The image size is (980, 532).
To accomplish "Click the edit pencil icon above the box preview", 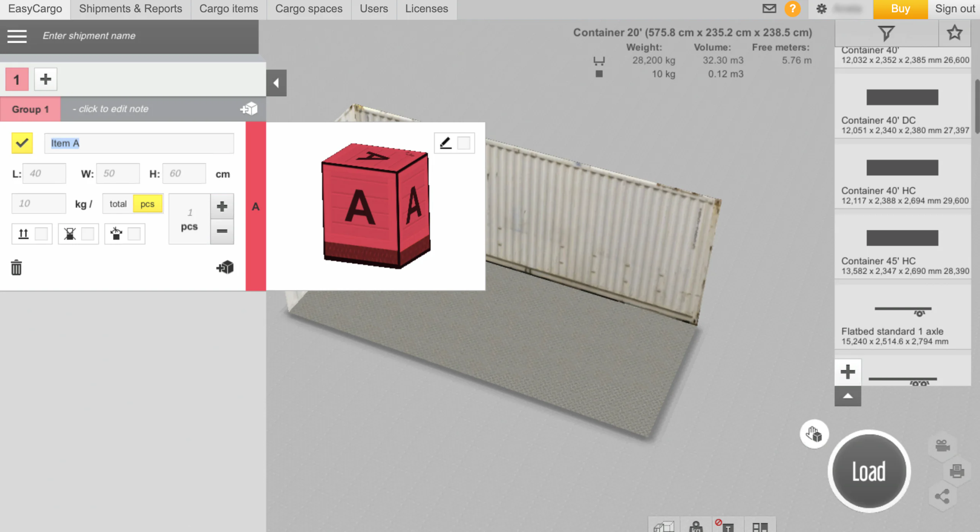I will click(x=444, y=142).
